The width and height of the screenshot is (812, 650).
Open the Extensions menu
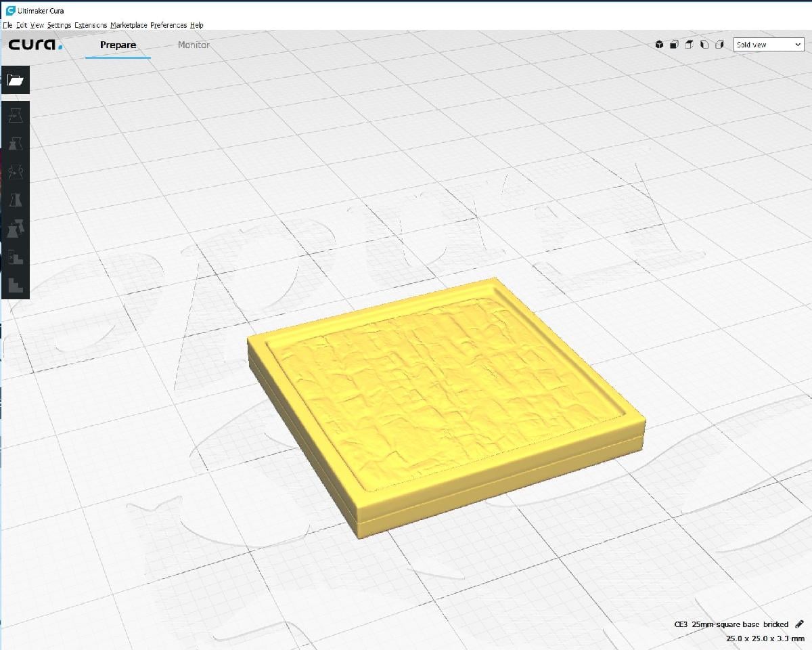click(x=91, y=25)
